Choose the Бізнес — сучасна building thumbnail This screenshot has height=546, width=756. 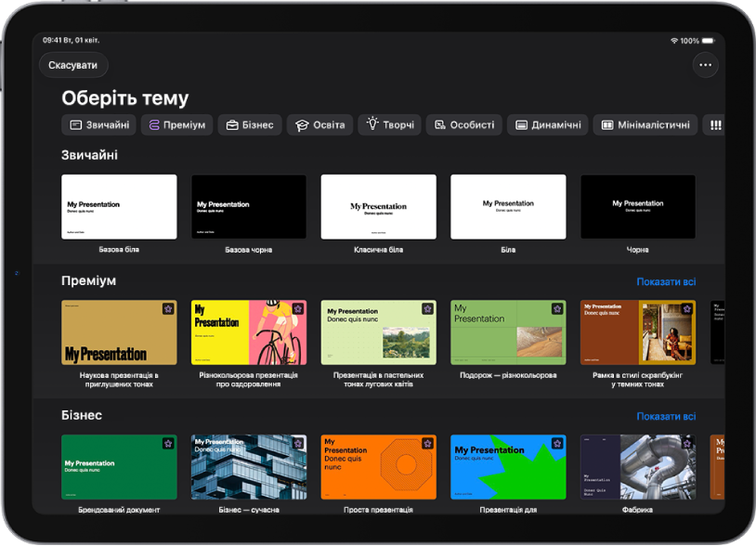click(249, 467)
